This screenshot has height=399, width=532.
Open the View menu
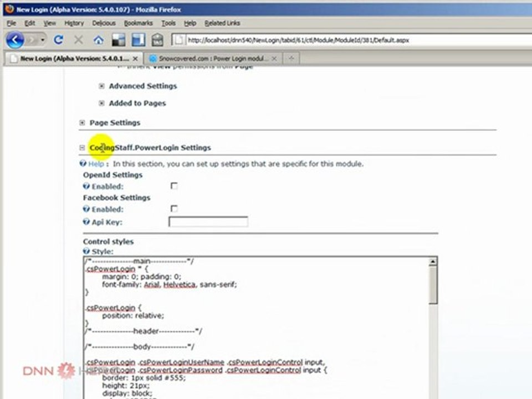(x=49, y=23)
